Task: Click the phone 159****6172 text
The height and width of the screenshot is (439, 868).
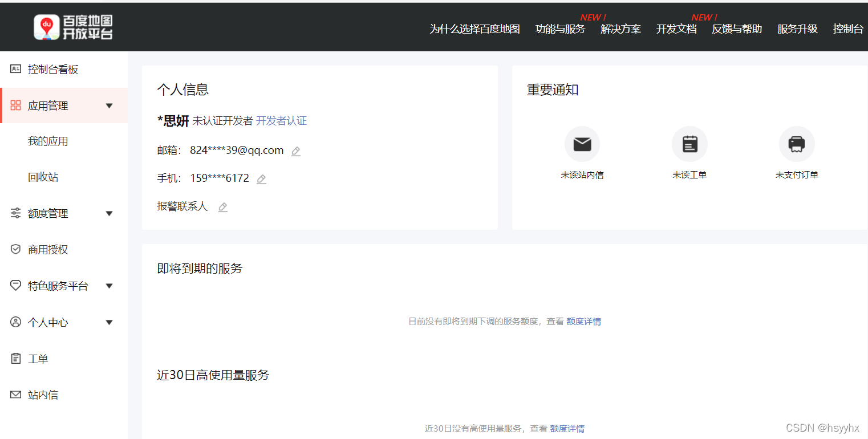Action: (x=220, y=178)
